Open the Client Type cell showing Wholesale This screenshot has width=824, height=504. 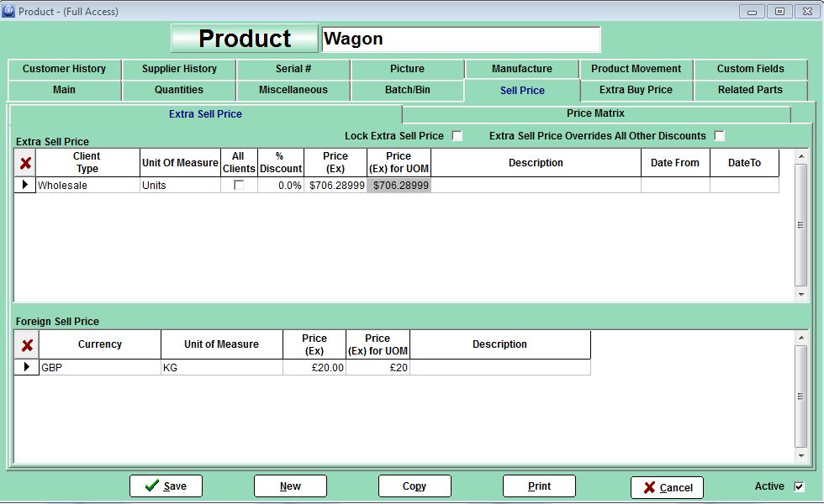point(87,186)
